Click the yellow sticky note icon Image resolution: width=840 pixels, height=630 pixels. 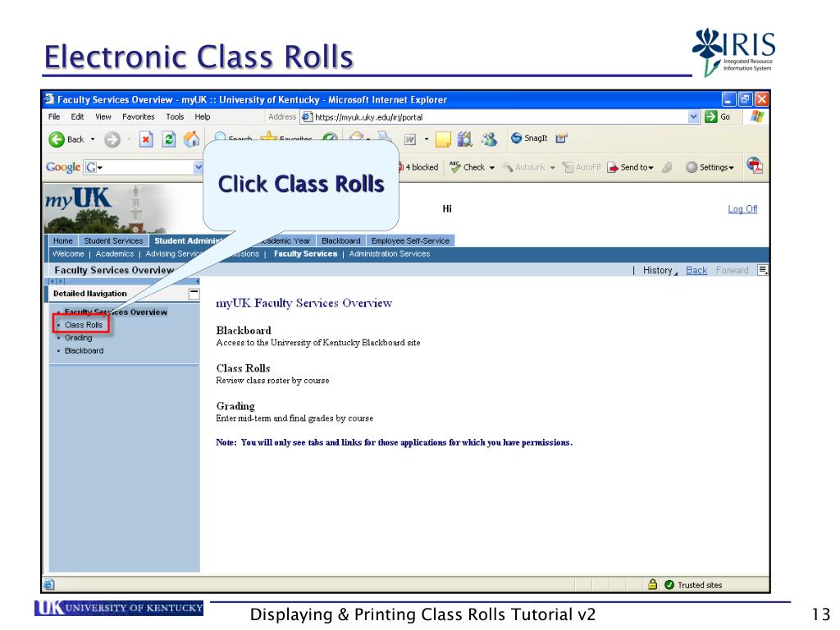click(x=443, y=139)
